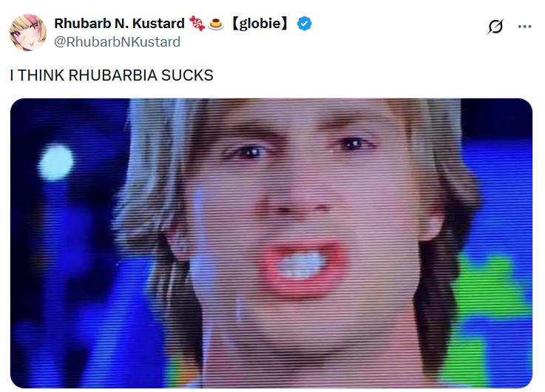The height and width of the screenshot is (392, 545).
Task: Visit the @RhubarbNKustard handle link
Action: point(117,42)
